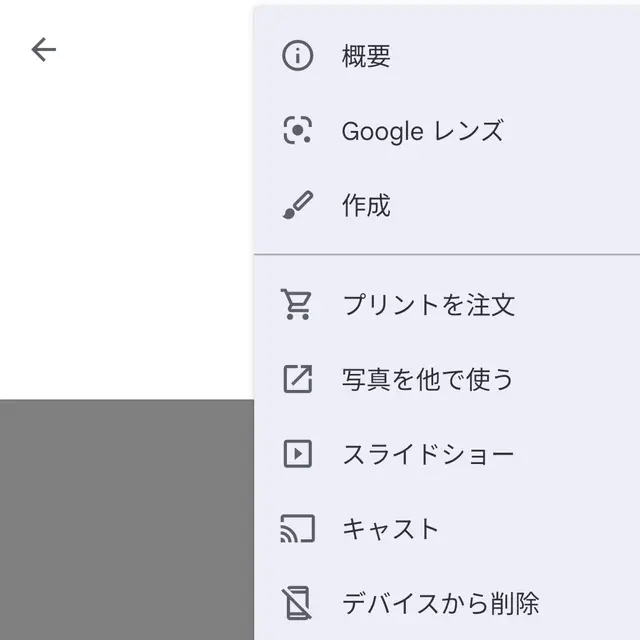Screen dimensions: 640x640
Task: Click the cast screen icon
Action: [x=298, y=529]
